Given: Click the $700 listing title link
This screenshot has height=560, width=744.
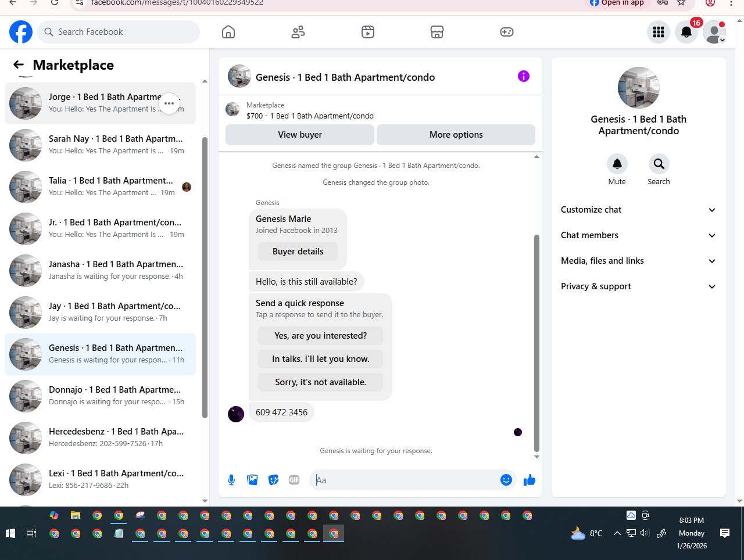Looking at the screenshot, I should [x=310, y=116].
